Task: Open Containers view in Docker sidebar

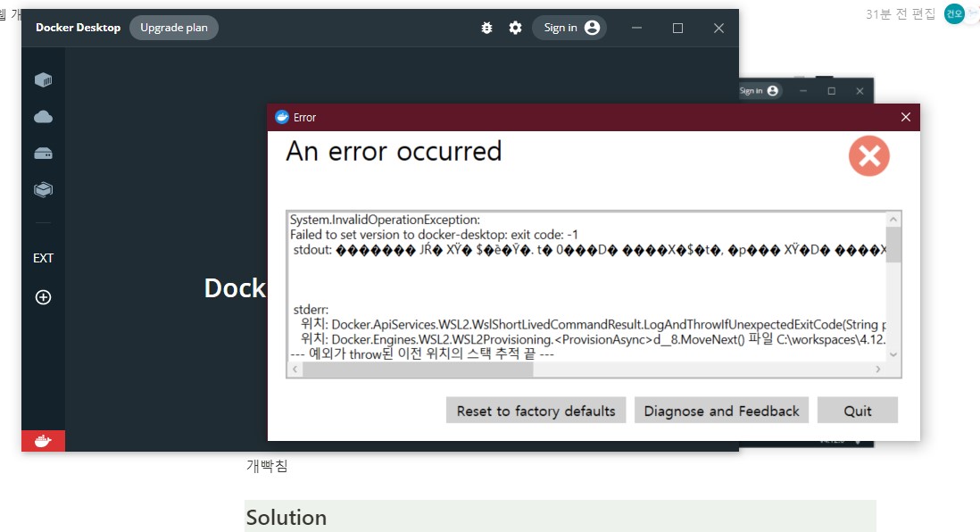Action: click(x=43, y=80)
